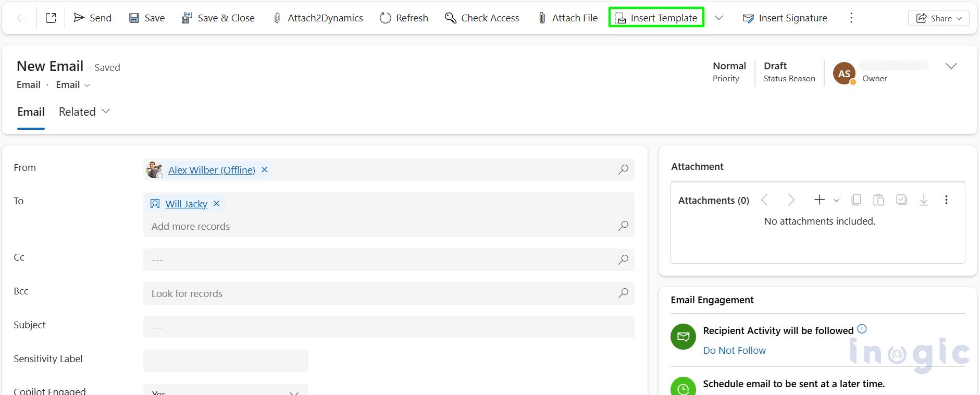The image size is (980, 395).
Task: Click Check Access
Action: [x=481, y=18]
